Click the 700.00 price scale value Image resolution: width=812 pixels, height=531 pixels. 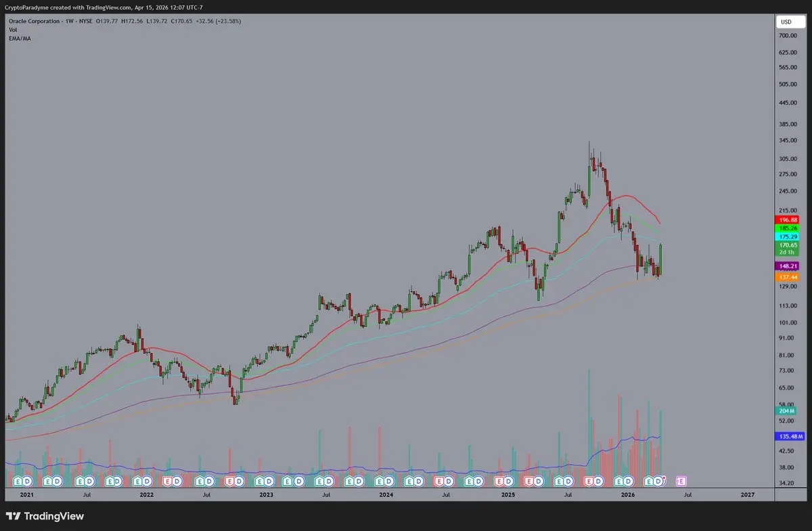click(786, 35)
